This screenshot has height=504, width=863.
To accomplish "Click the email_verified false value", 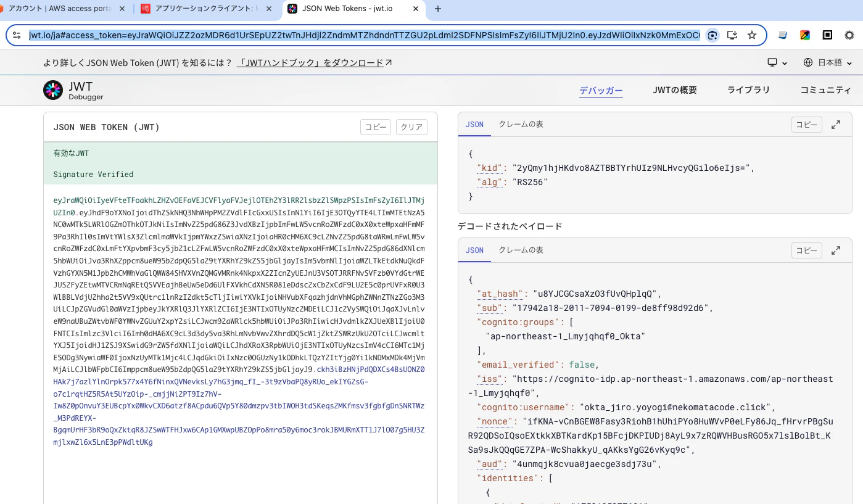I will (582, 365).
